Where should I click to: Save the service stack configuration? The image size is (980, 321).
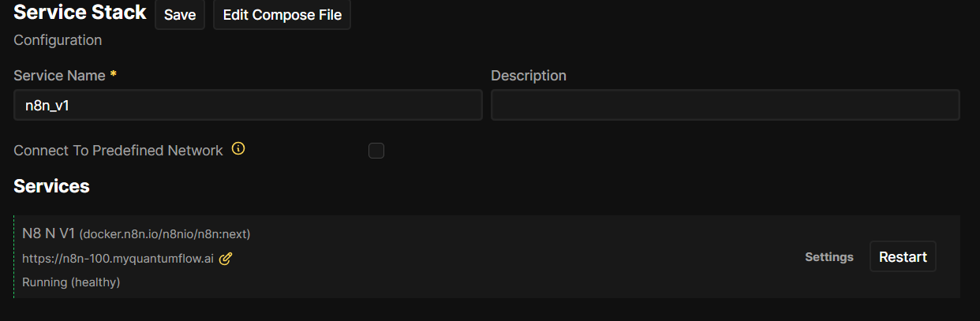click(x=180, y=15)
